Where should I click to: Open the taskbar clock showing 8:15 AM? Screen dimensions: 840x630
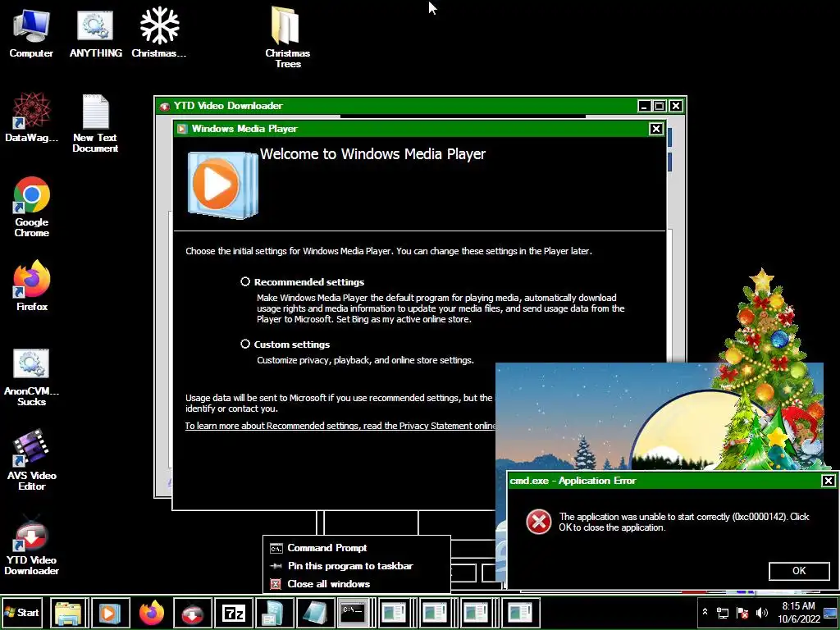(799, 612)
